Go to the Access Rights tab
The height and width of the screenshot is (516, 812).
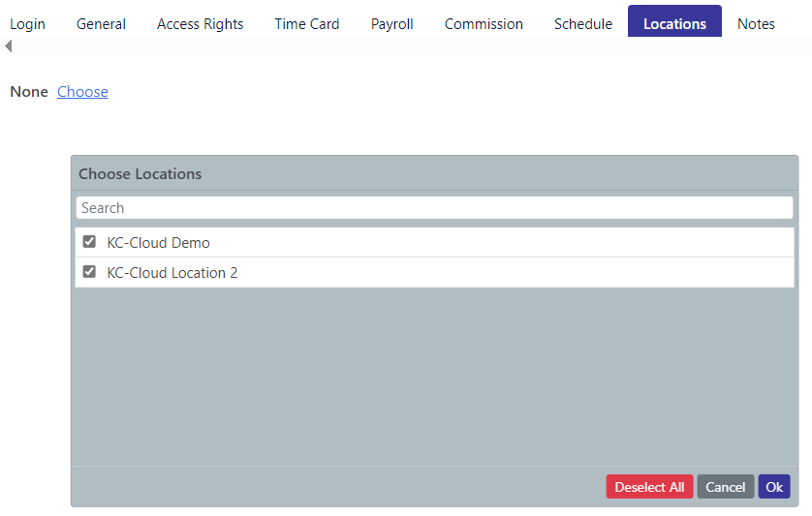coord(200,24)
